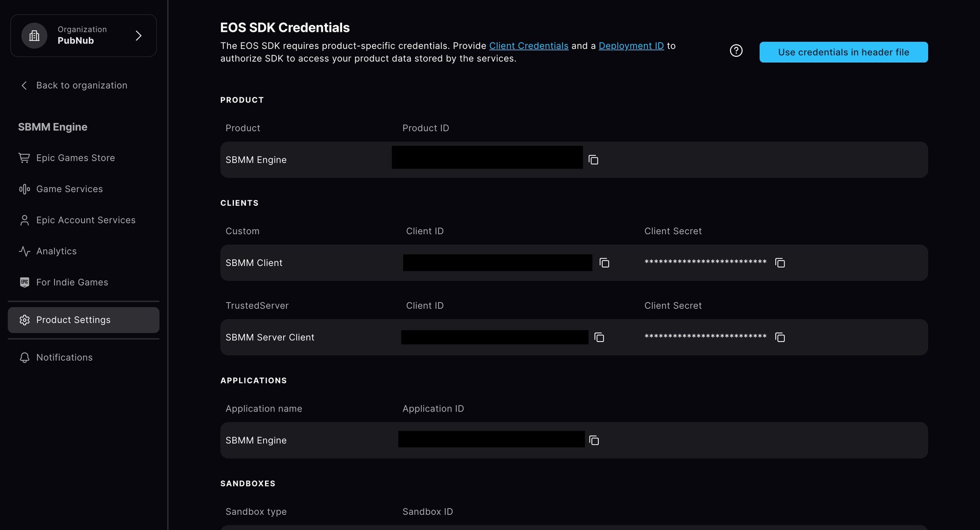
Task: Open Game Services in sidebar
Action: pos(69,189)
